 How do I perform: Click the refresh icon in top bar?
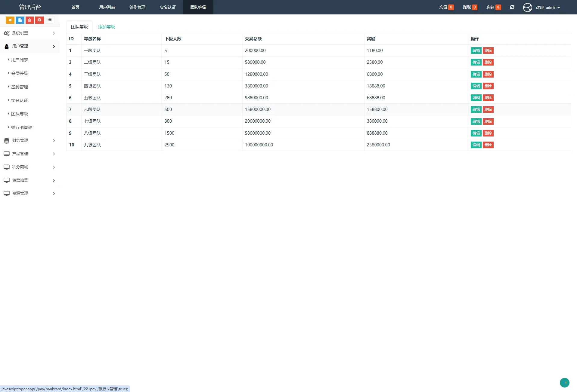(512, 7)
